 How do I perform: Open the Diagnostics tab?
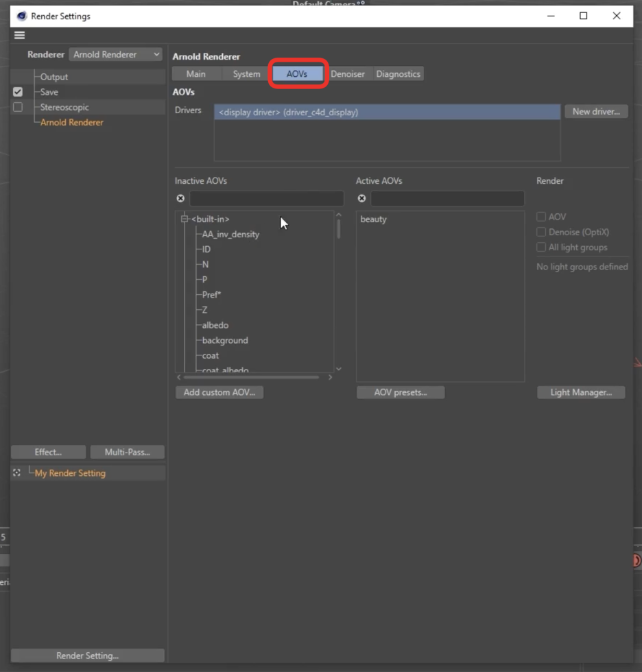pos(398,74)
